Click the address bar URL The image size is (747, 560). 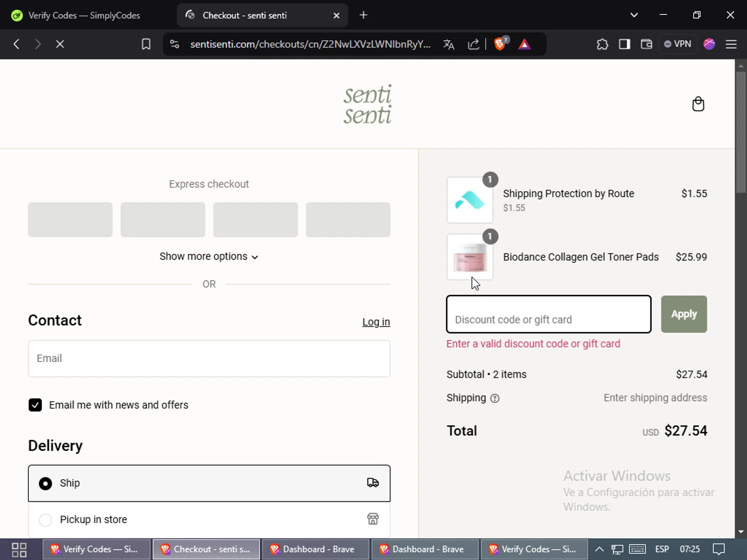[x=310, y=44]
